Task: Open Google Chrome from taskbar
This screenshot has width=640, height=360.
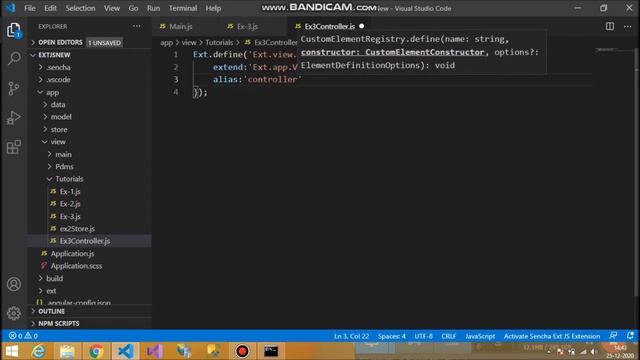Action: (96, 351)
